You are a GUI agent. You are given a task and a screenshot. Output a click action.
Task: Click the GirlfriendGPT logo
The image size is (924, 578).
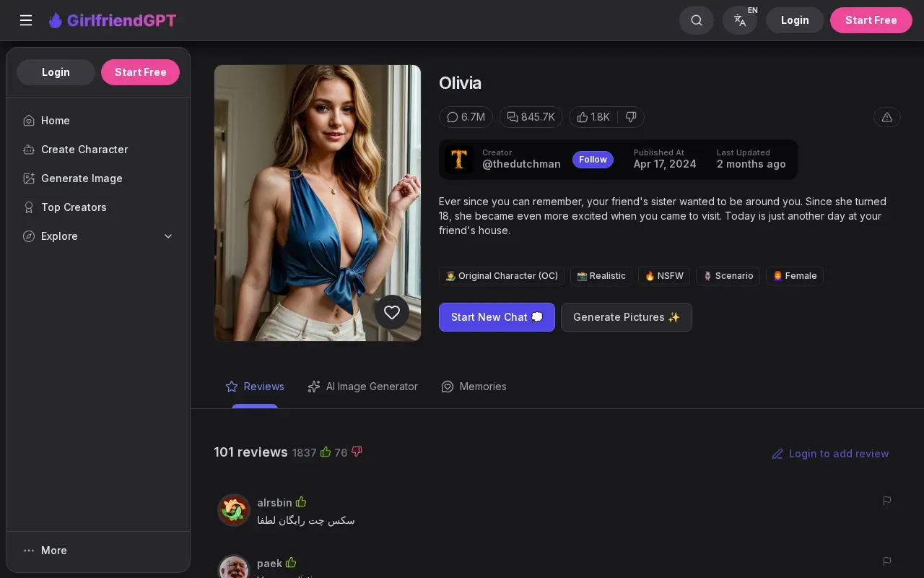click(113, 20)
